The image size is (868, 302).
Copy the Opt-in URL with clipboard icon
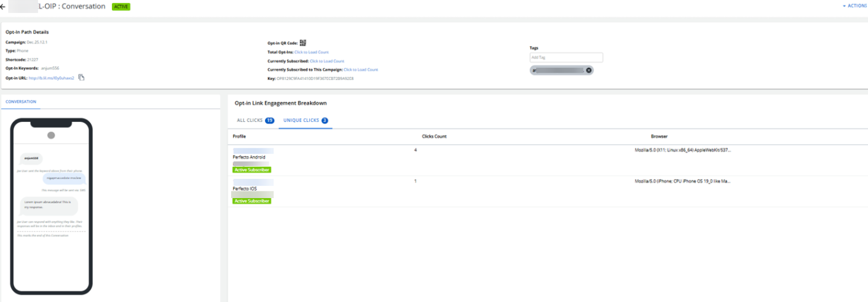click(81, 77)
